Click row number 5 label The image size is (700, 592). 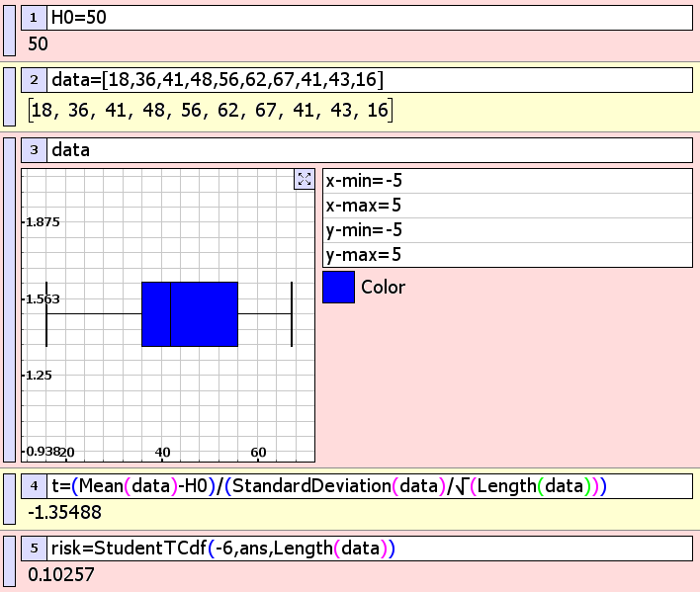(34, 549)
